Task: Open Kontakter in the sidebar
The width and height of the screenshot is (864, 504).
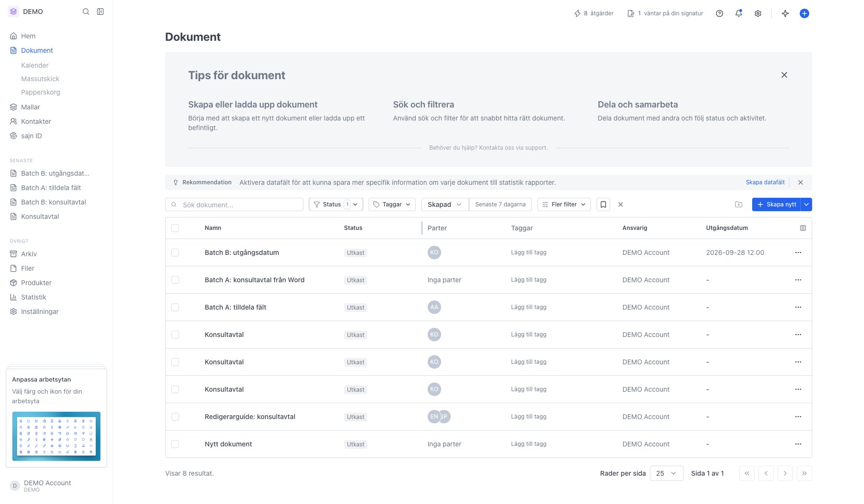Action: [x=36, y=121]
